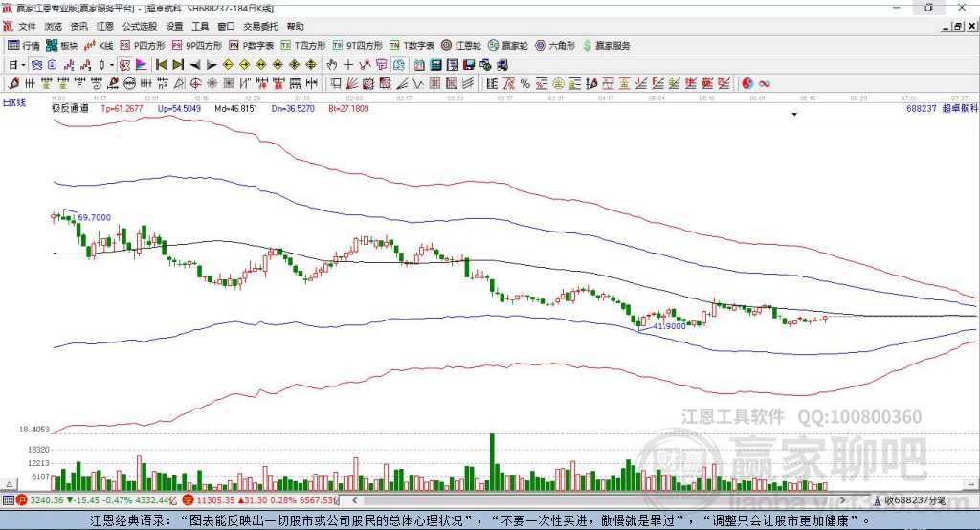Click the percent sign tool

point(525,84)
